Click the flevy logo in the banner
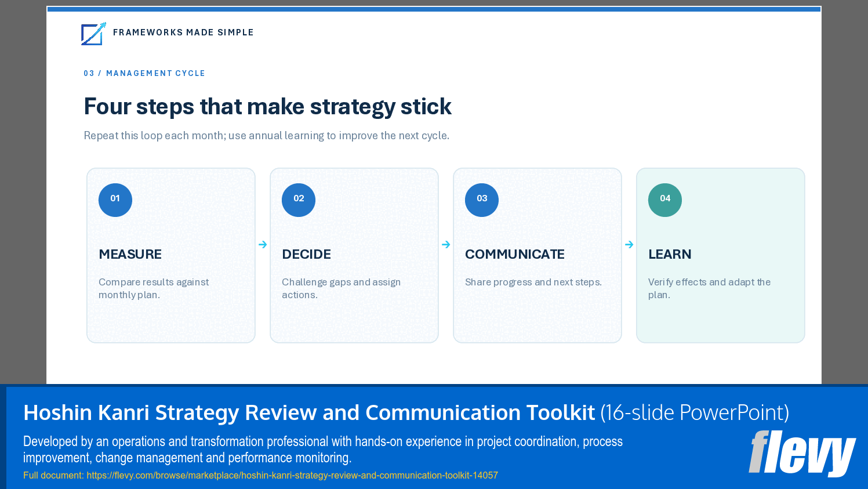 [x=802, y=453]
